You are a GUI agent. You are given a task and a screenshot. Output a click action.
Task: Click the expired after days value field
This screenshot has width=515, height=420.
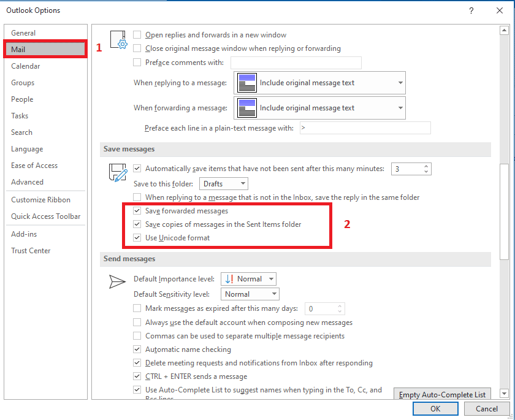click(x=320, y=308)
